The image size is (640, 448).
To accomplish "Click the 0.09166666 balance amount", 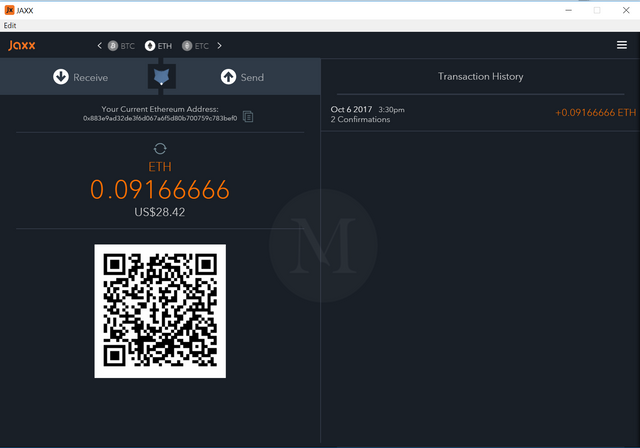I will pos(160,190).
